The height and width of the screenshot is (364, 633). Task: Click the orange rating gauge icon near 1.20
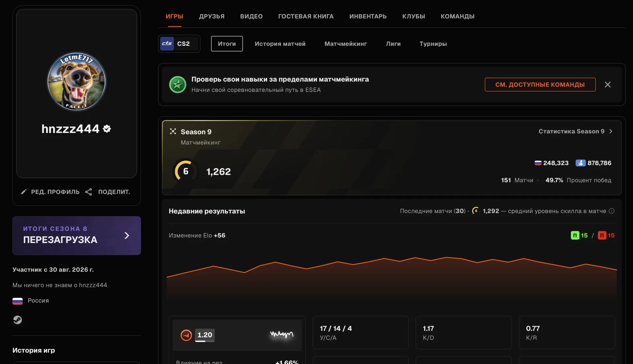(186, 335)
